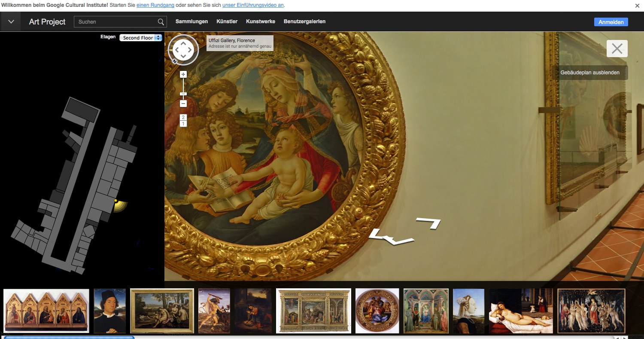Pan left using the navigation compass arrow

point(177,50)
